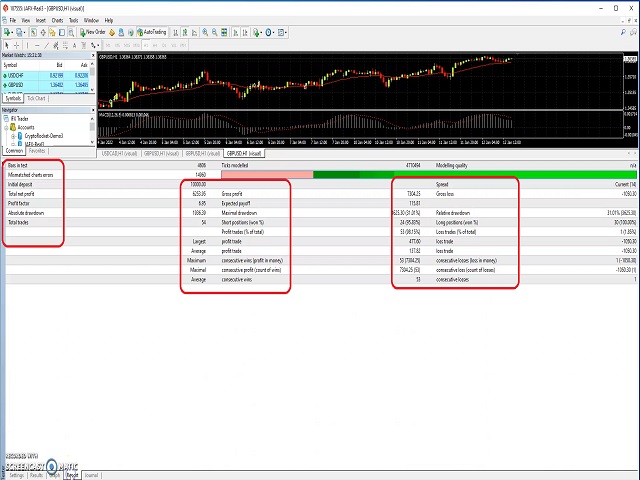Image resolution: width=640 pixels, height=480 pixels.
Task: Open the Window menu
Action: (91, 20)
